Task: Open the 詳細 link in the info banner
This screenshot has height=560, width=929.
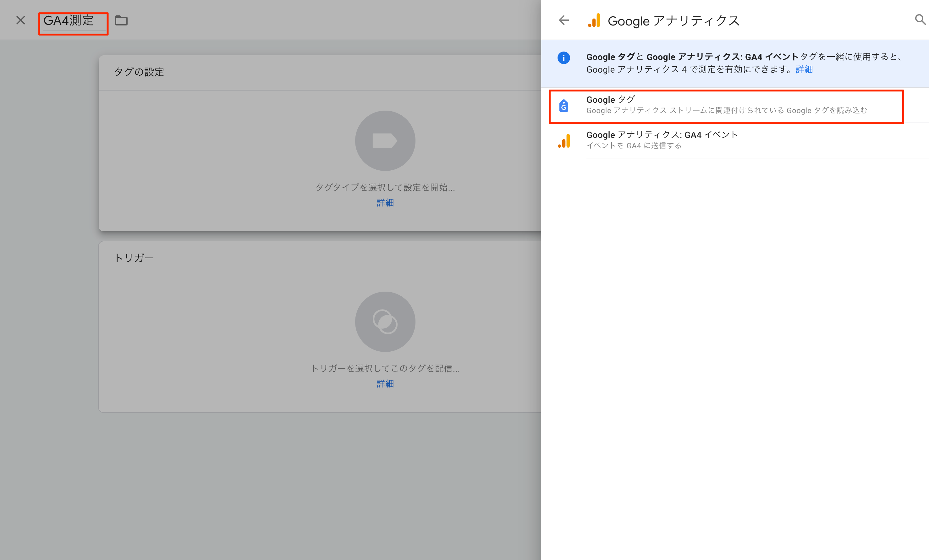Action: [804, 70]
